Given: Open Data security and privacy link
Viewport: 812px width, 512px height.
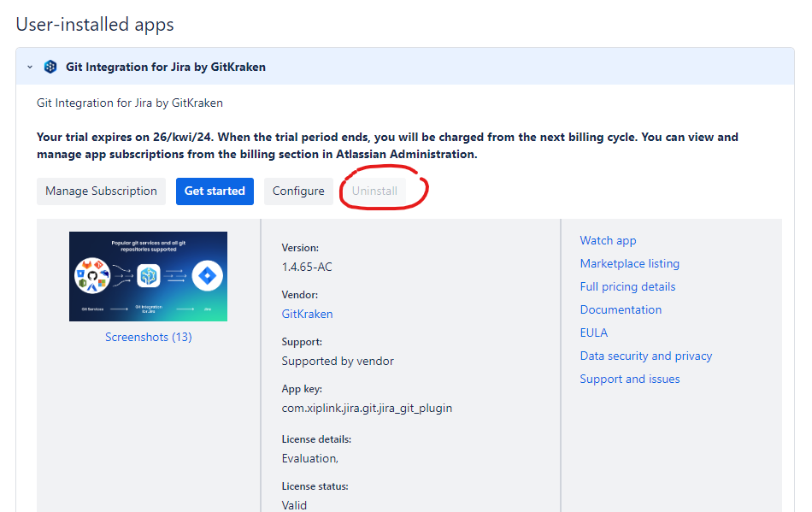Looking at the screenshot, I should [646, 356].
